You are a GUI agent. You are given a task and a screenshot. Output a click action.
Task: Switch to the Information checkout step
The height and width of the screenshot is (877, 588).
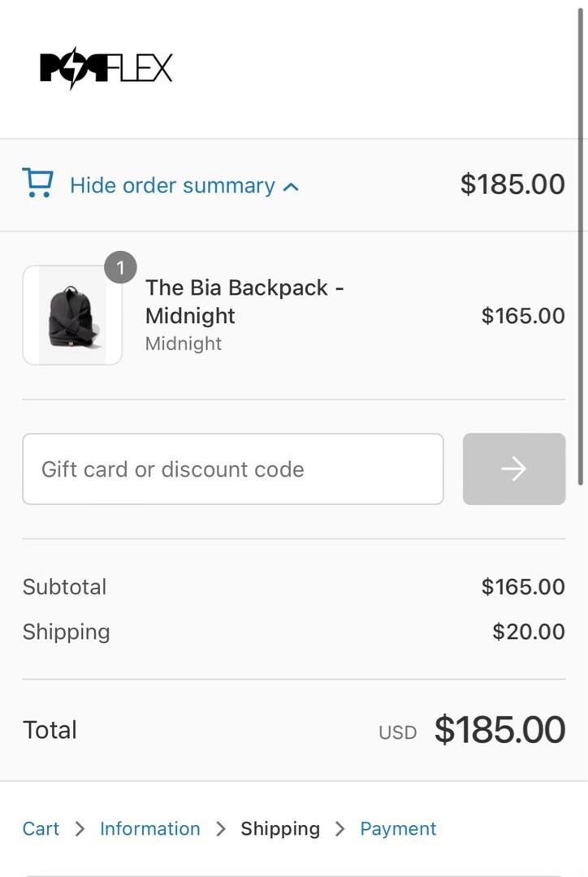pyautogui.click(x=150, y=828)
